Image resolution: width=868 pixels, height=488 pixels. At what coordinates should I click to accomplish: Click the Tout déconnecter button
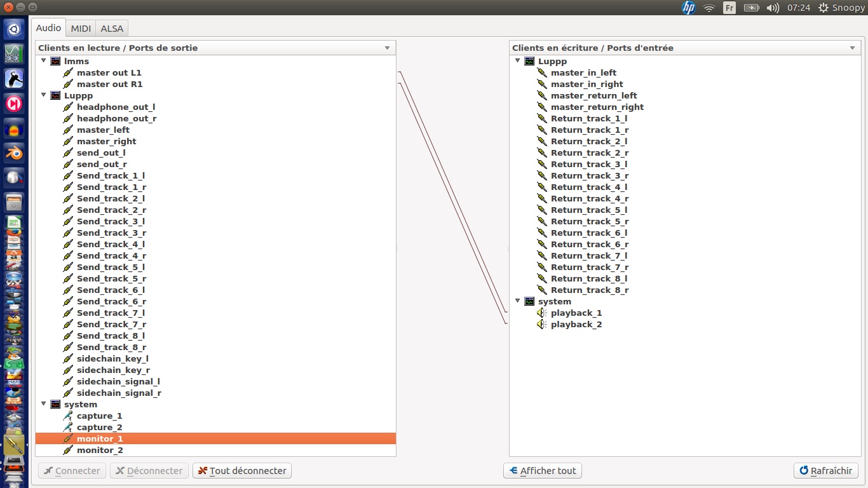point(242,471)
